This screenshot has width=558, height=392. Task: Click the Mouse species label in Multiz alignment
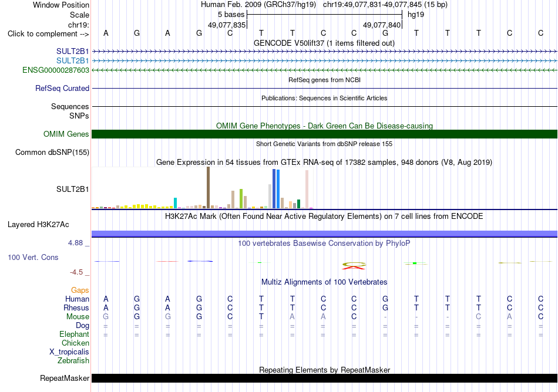point(78,316)
